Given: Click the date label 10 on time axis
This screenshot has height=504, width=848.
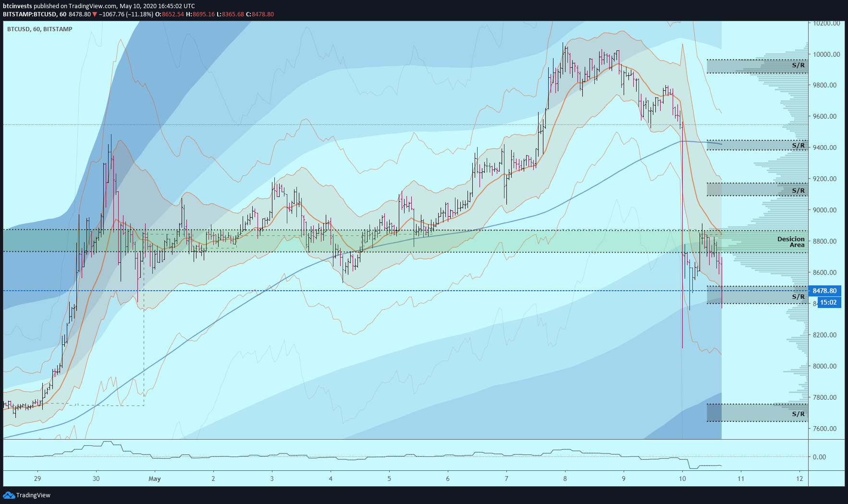Looking at the screenshot, I should click(x=682, y=479).
